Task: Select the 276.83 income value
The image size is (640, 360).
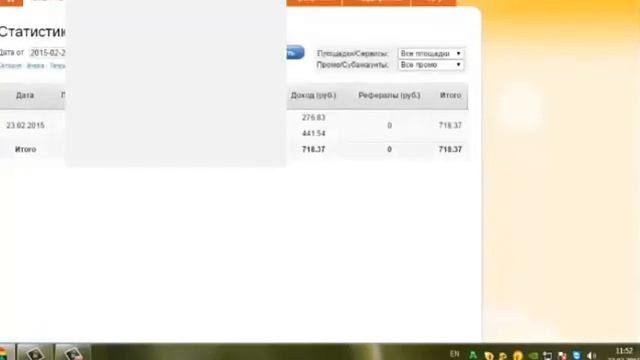Action: [x=313, y=118]
